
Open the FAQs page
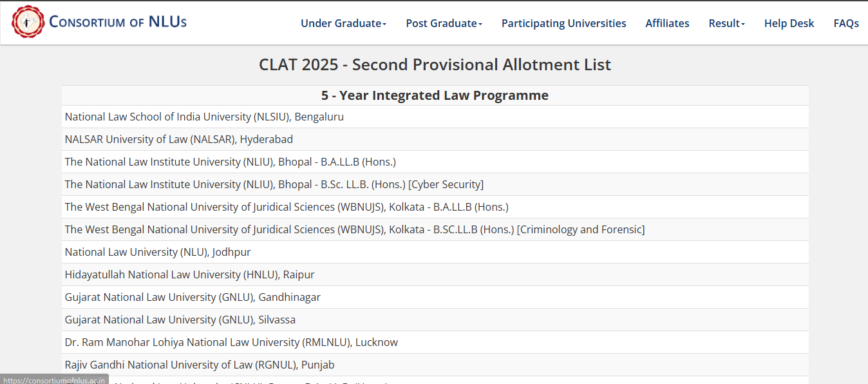[x=845, y=23]
